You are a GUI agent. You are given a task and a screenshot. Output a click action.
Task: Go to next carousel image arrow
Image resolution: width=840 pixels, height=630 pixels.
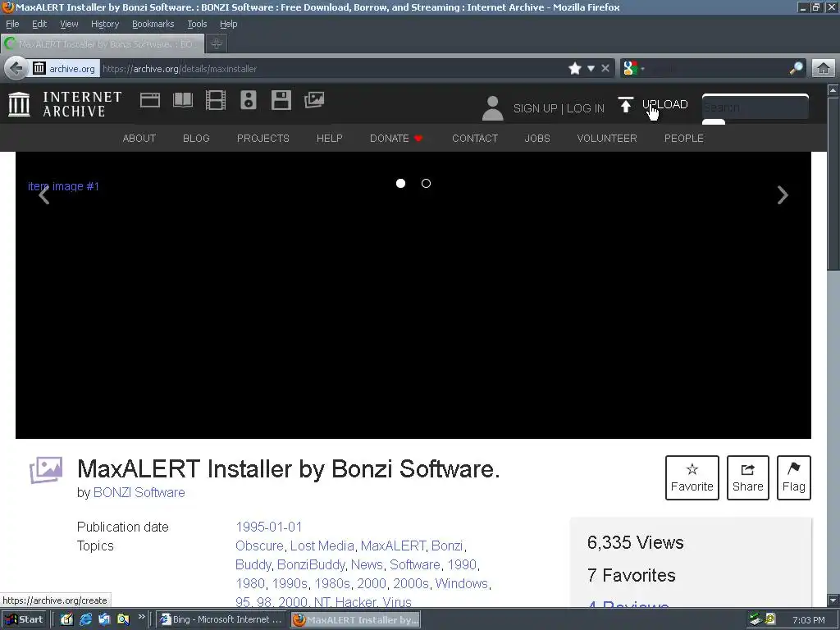pyautogui.click(x=783, y=195)
